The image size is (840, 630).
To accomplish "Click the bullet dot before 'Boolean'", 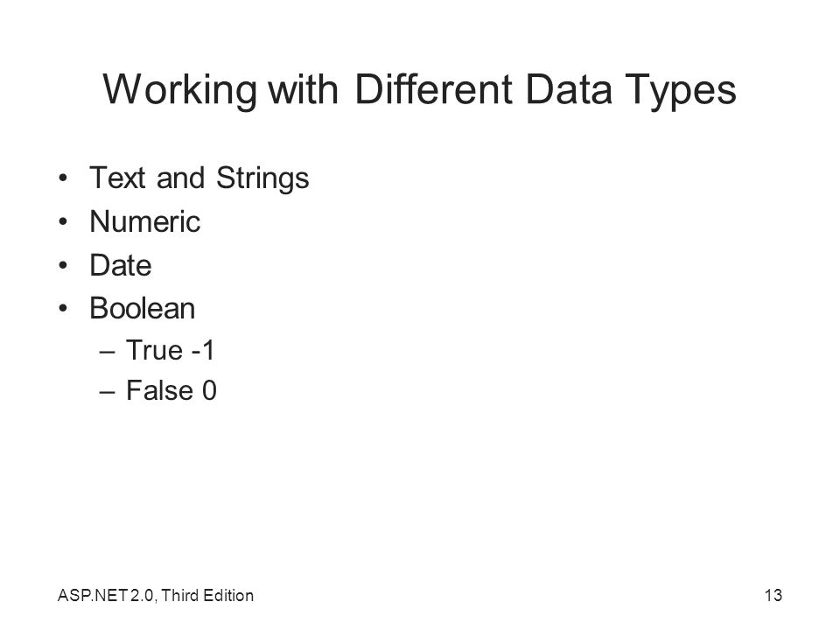I will pos(63,308).
